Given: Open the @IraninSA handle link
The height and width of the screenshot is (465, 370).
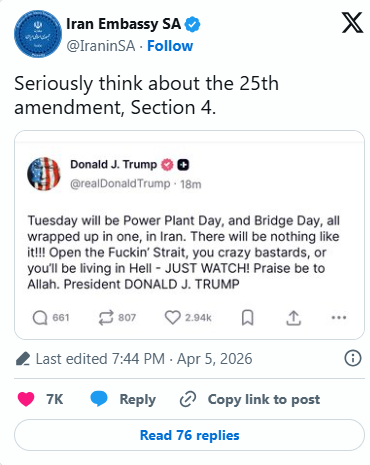Looking at the screenshot, I should 101,46.
